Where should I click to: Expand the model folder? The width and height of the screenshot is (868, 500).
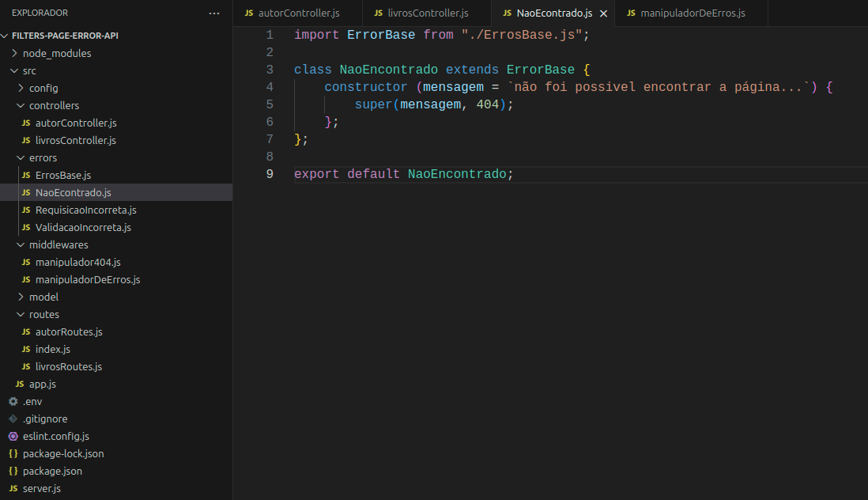[x=43, y=297]
